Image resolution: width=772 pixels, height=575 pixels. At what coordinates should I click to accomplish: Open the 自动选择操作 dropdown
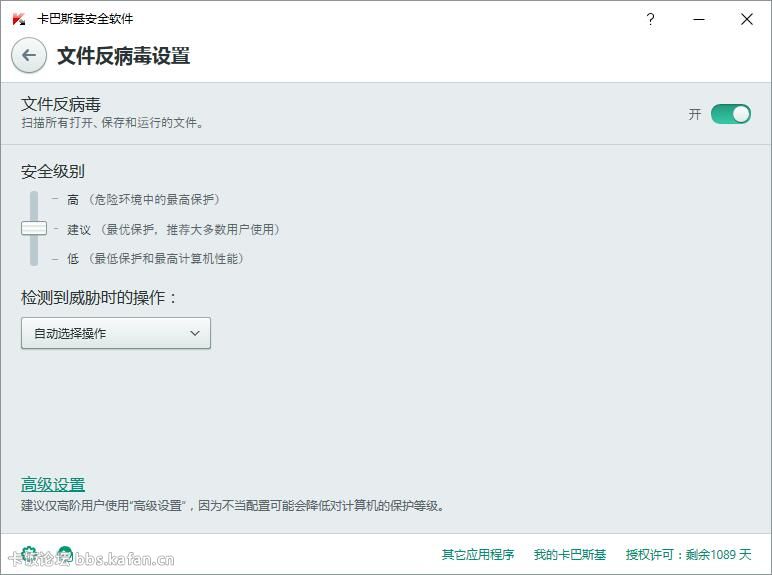(x=116, y=333)
